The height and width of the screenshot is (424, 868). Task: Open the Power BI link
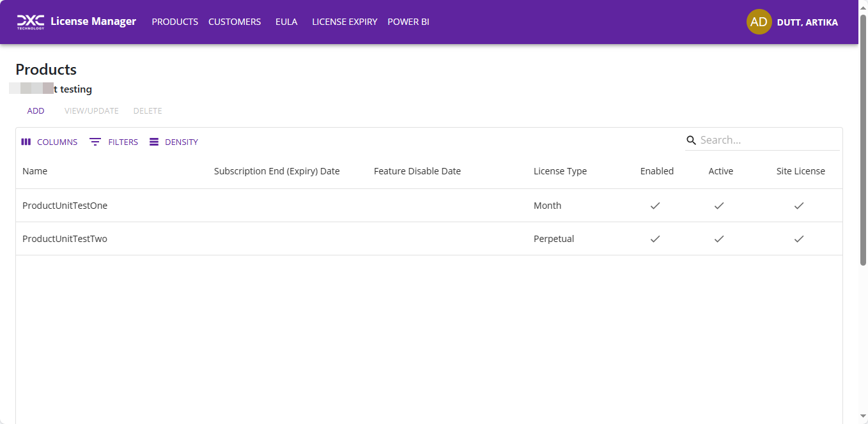(x=408, y=22)
